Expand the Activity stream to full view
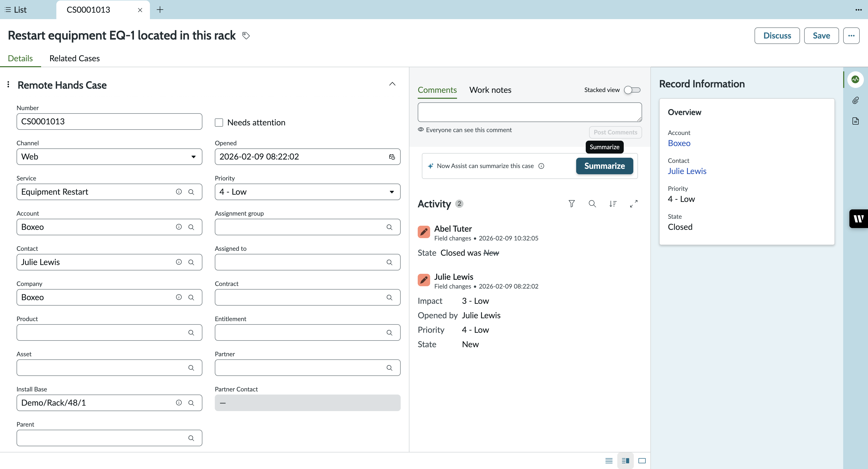The width and height of the screenshot is (868, 469). coord(634,203)
